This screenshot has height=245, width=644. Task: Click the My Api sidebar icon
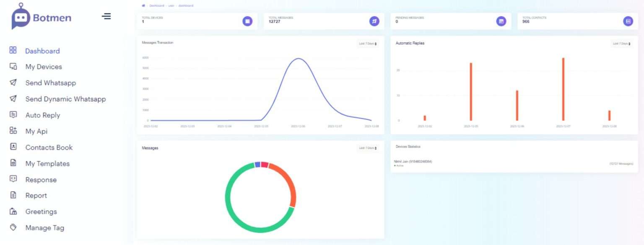[x=13, y=131]
